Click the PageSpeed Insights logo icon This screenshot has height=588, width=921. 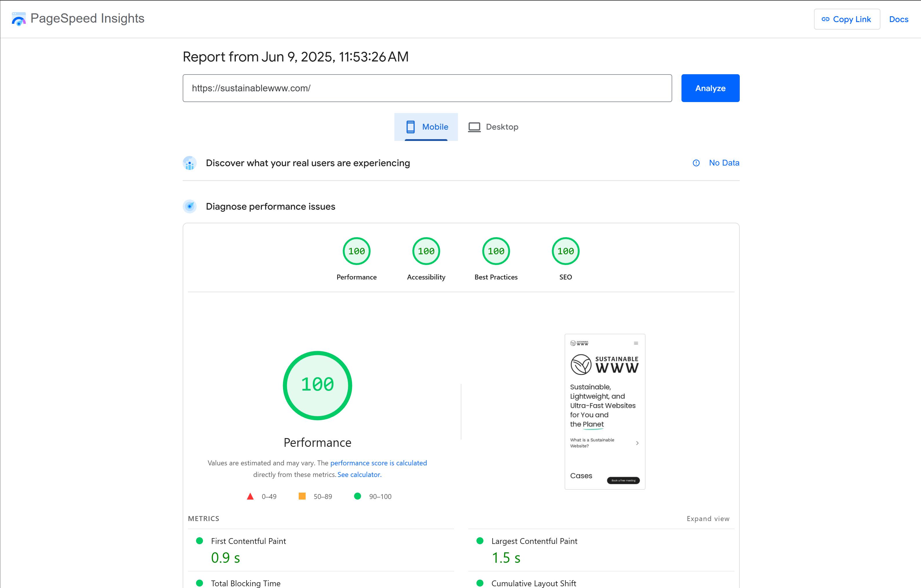(x=18, y=19)
